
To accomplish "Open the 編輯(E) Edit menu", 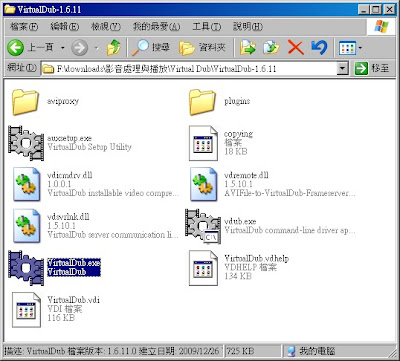I will pos(64,27).
